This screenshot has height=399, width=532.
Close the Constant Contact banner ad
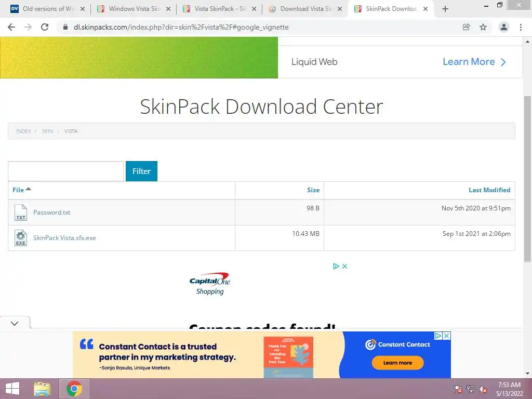[x=447, y=336]
